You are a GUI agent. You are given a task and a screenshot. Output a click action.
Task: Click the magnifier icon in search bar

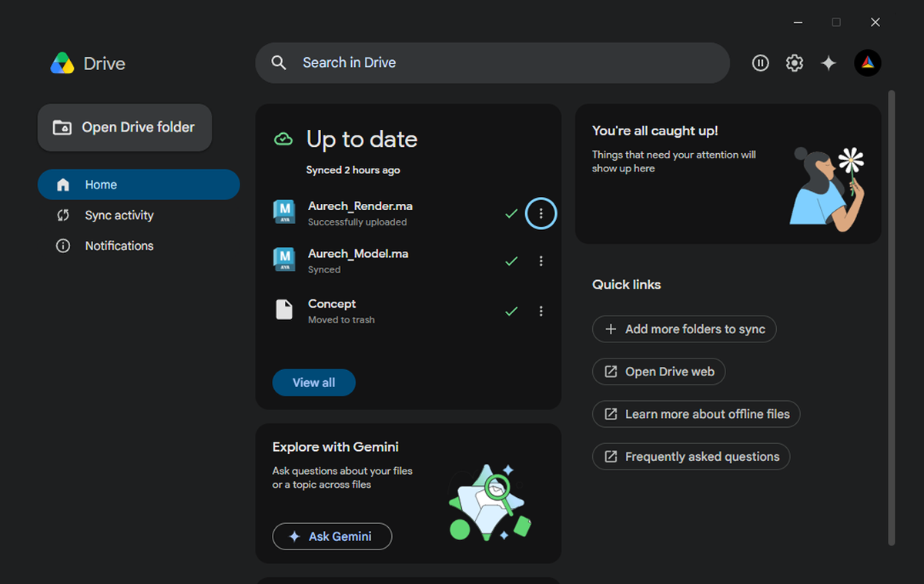(x=280, y=63)
